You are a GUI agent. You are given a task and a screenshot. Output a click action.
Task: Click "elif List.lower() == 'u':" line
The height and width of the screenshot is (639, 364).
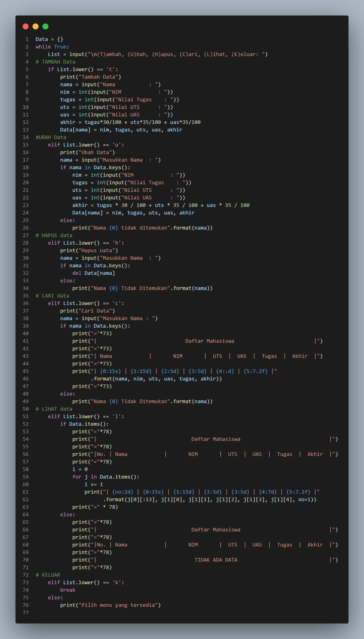86,145
